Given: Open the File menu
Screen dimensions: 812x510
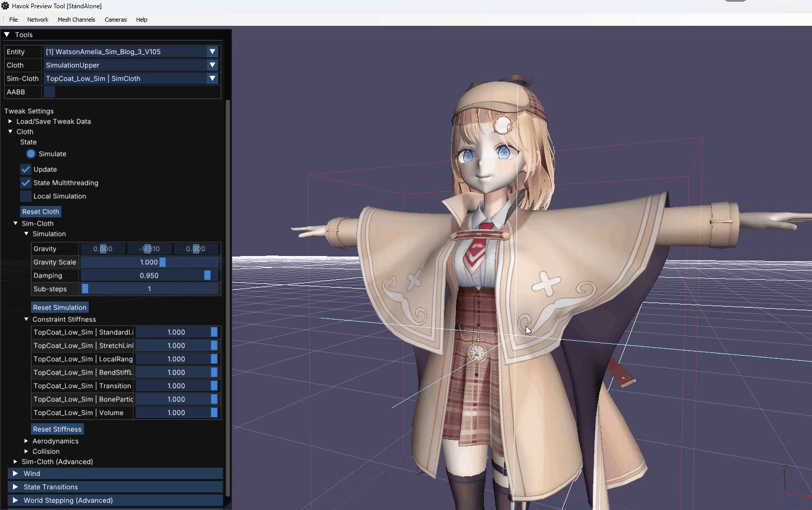Looking at the screenshot, I should click(x=13, y=20).
